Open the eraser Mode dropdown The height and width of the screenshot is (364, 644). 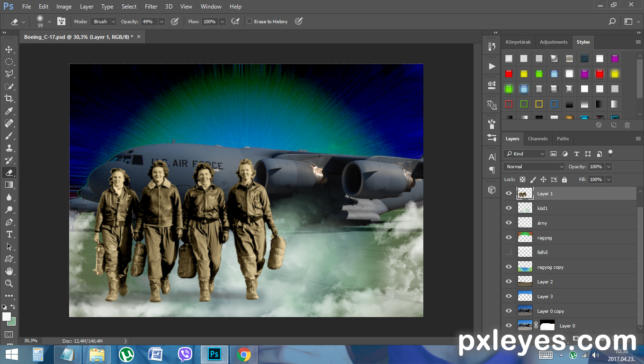tap(104, 21)
